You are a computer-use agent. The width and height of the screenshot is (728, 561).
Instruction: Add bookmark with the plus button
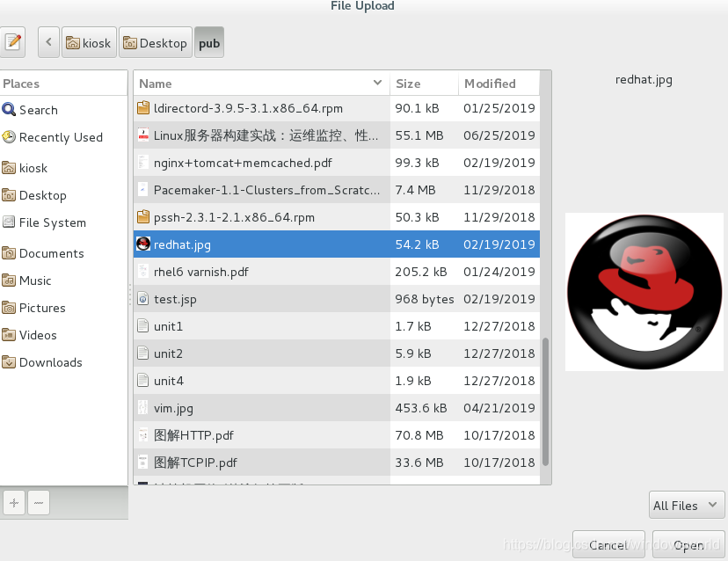pos(14,502)
